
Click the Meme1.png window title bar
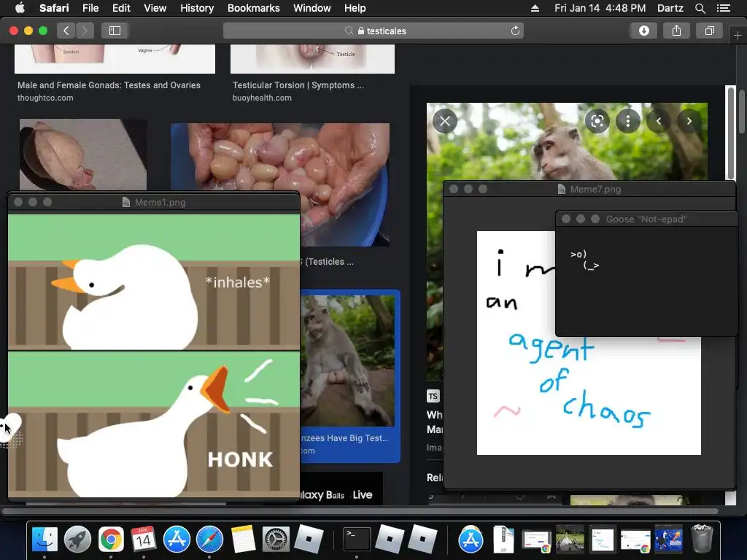click(154, 203)
